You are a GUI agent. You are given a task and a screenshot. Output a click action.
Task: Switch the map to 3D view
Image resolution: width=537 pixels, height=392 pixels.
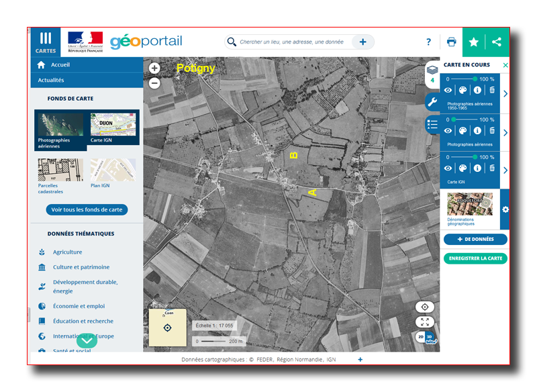point(430,337)
